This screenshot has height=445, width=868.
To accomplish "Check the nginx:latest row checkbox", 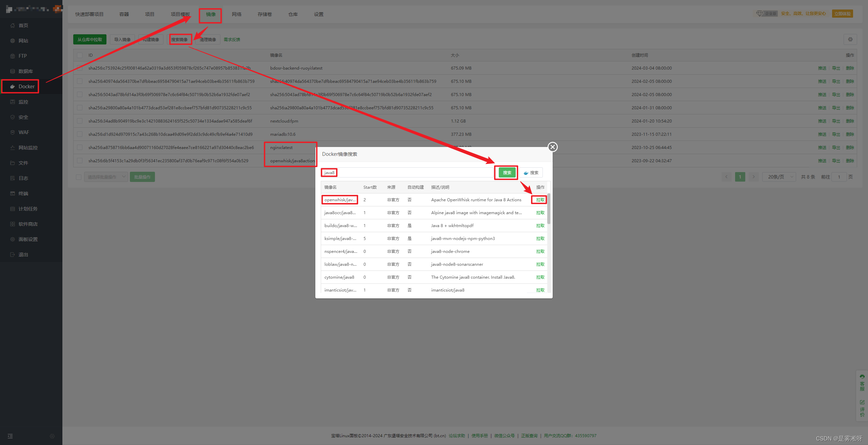I will pos(80,148).
